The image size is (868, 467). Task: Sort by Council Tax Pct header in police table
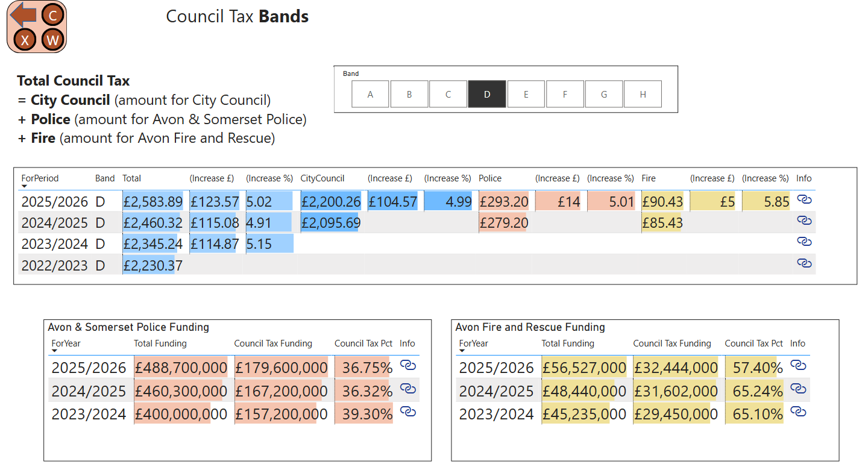tap(363, 343)
